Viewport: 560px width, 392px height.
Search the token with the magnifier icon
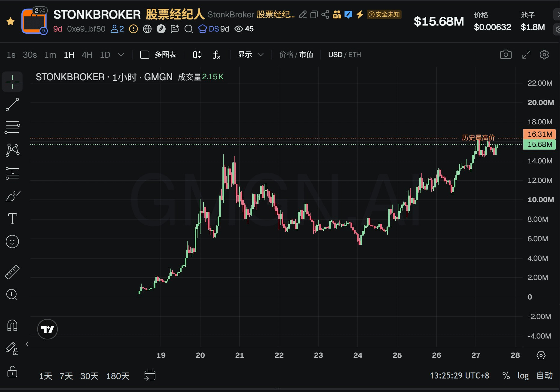click(x=188, y=29)
